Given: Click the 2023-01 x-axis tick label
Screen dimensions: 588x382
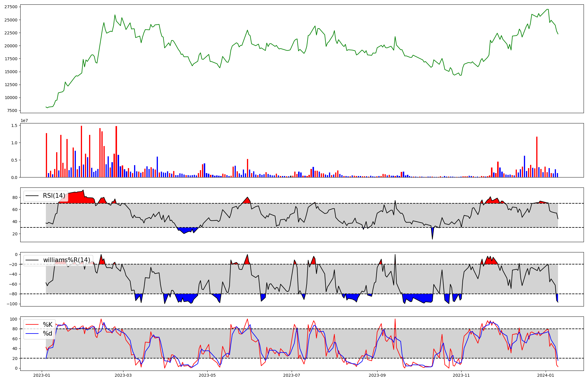Looking at the screenshot, I should click(x=41, y=375).
